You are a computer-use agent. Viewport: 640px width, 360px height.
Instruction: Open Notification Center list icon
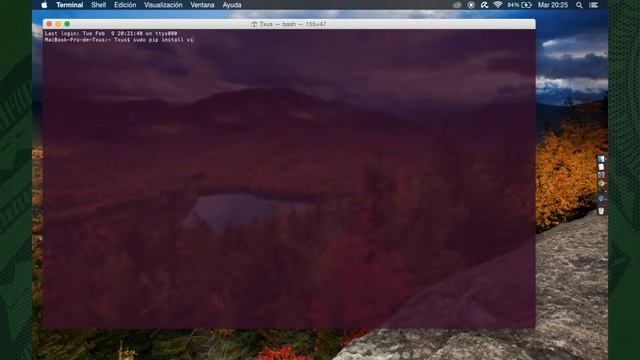594,5
